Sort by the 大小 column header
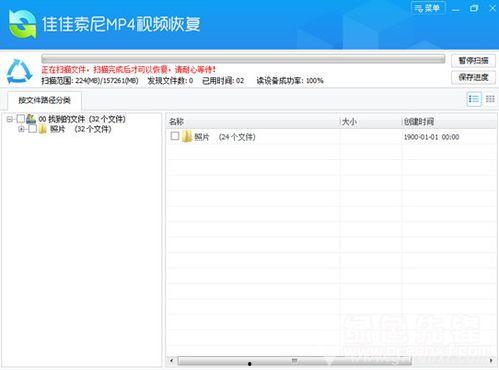Viewport: 499px width, 370px height. pos(370,122)
